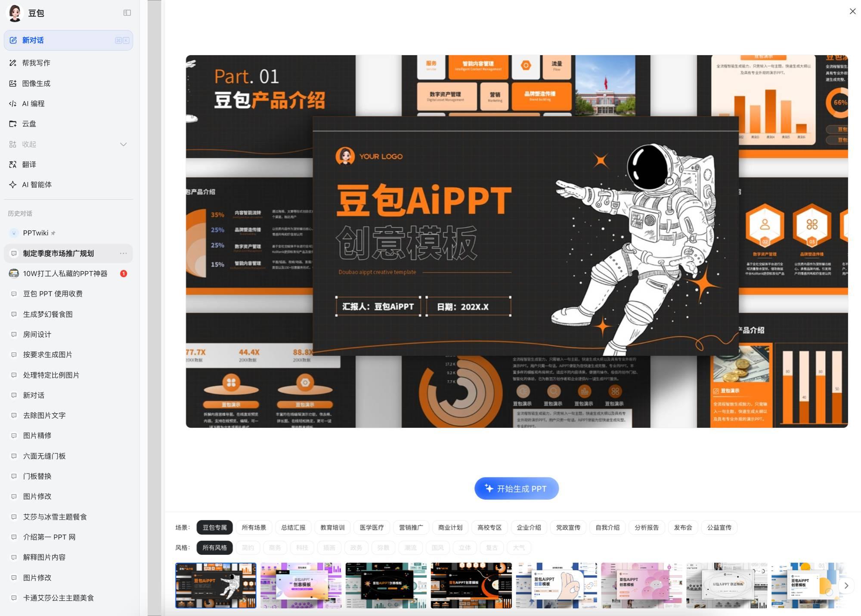Open the 豆包 PPT 使用收费 conversation

tap(53, 294)
